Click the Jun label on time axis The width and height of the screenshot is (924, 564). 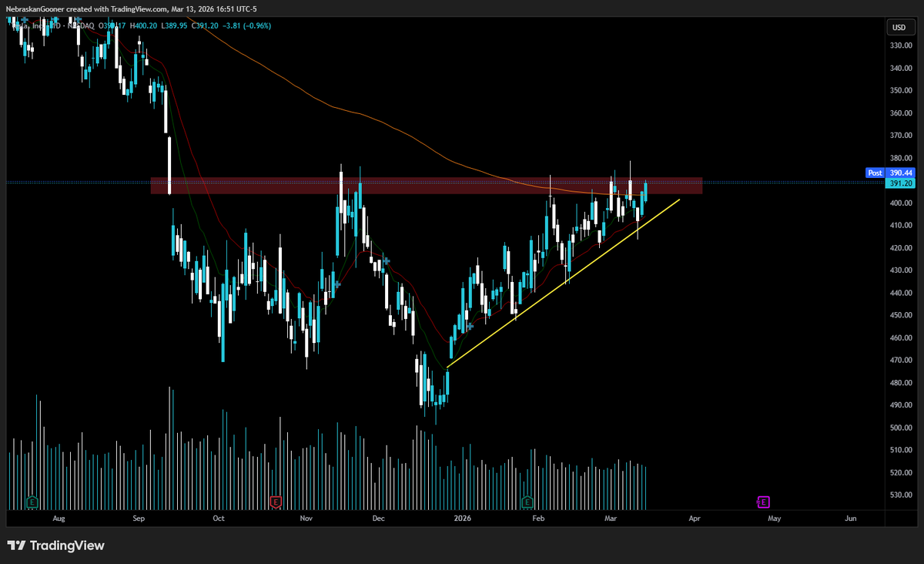click(851, 519)
